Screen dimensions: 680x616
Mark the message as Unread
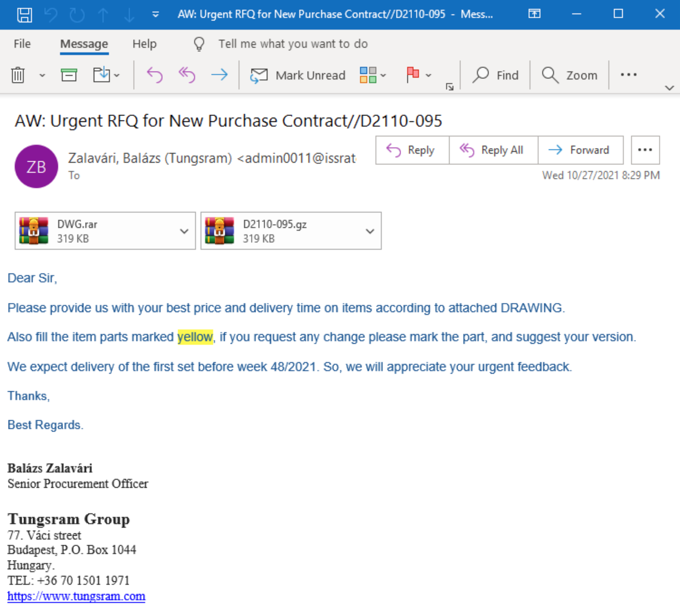tap(298, 75)
